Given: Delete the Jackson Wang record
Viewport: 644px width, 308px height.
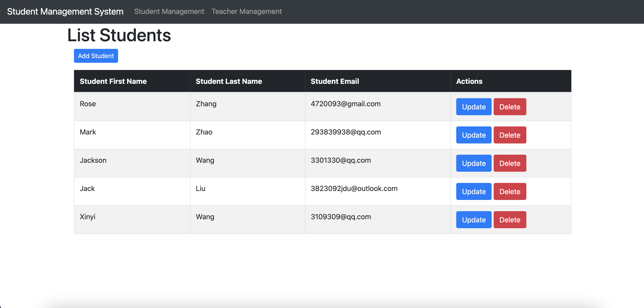Looking at the screenshot, I should tap(510, 163).
